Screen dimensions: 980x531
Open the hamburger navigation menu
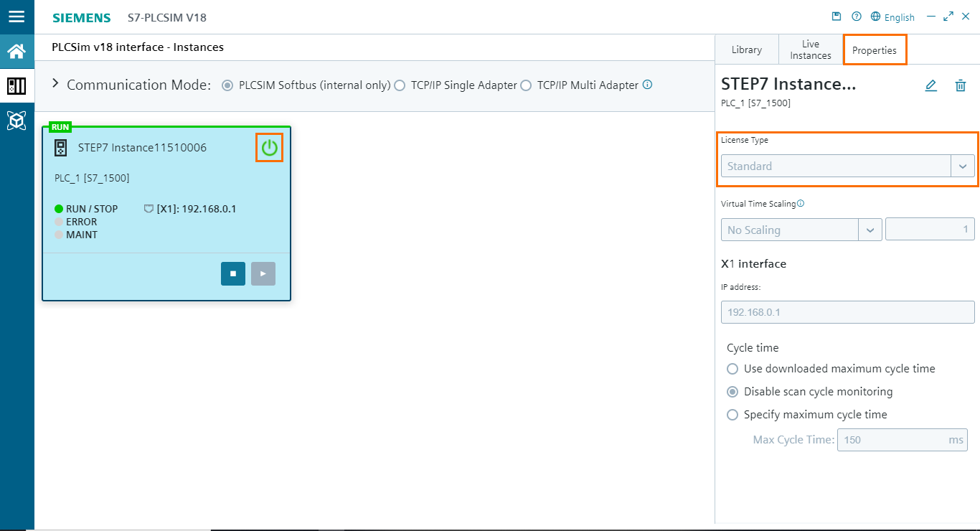tap(17, 17)
